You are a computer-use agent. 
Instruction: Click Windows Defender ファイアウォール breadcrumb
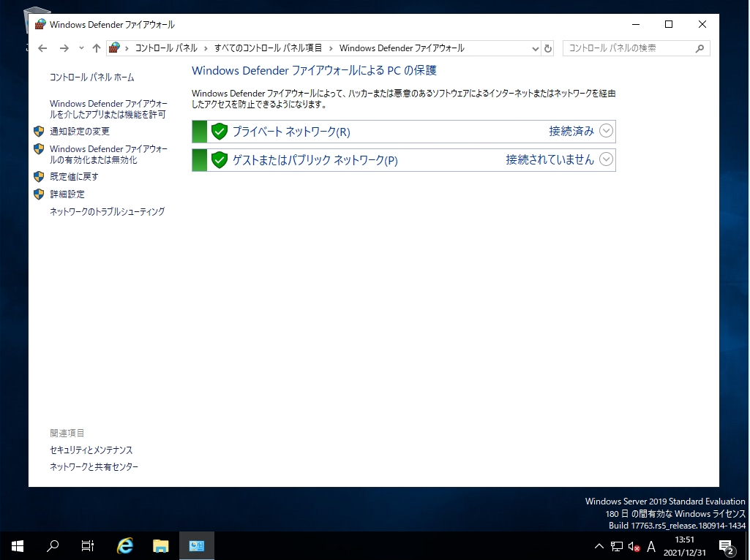coord(402,48)
